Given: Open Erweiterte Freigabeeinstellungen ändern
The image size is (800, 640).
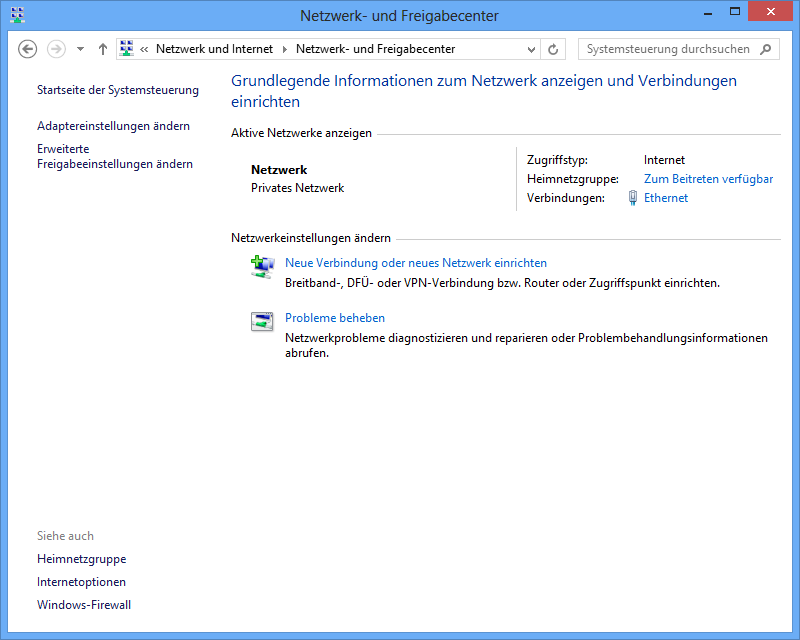Looking at the screenshot, I should 114,156.
